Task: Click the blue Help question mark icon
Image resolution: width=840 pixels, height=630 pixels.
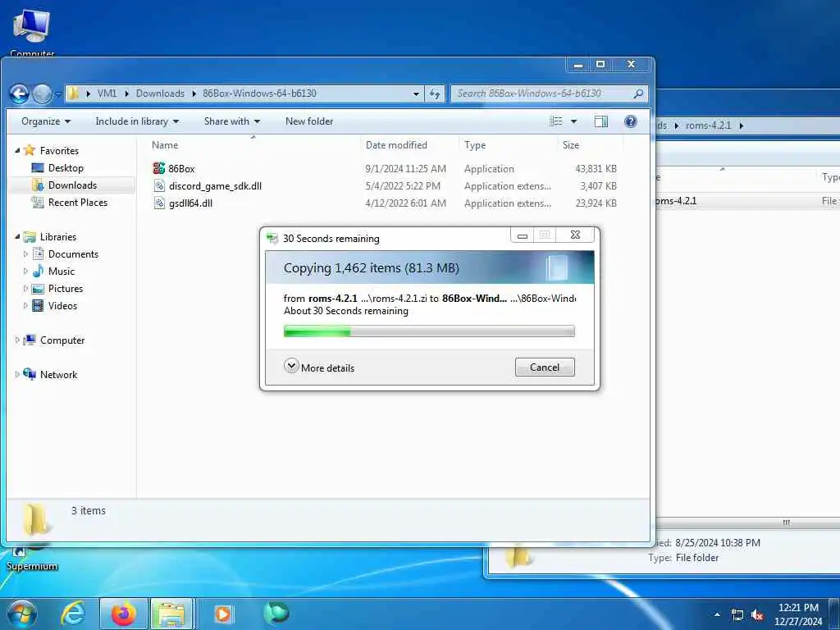Action: [631, 121]
